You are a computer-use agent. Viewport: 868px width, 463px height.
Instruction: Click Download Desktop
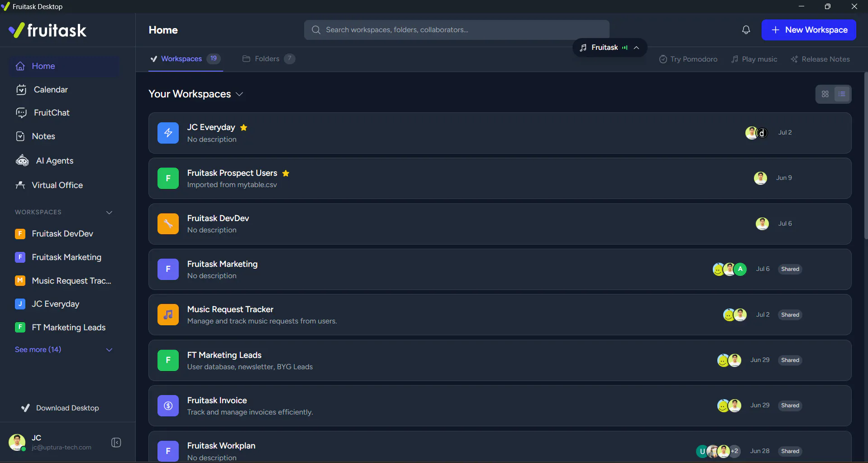click(60, 408)
